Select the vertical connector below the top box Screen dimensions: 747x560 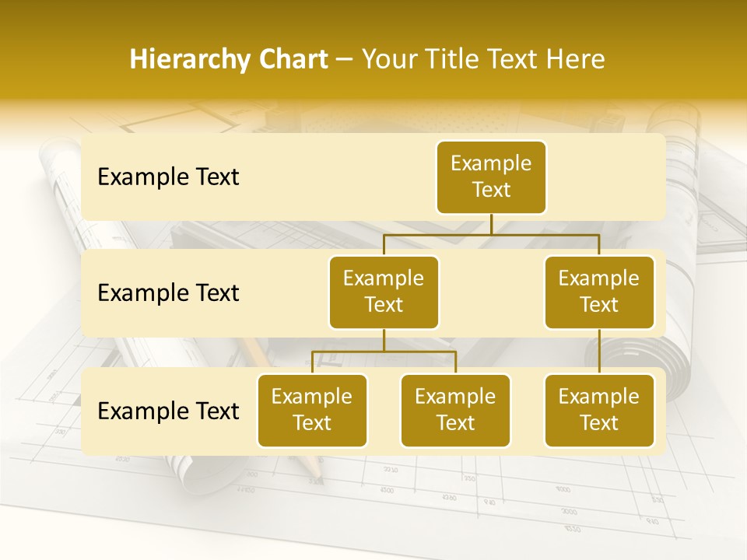[491, 226]
